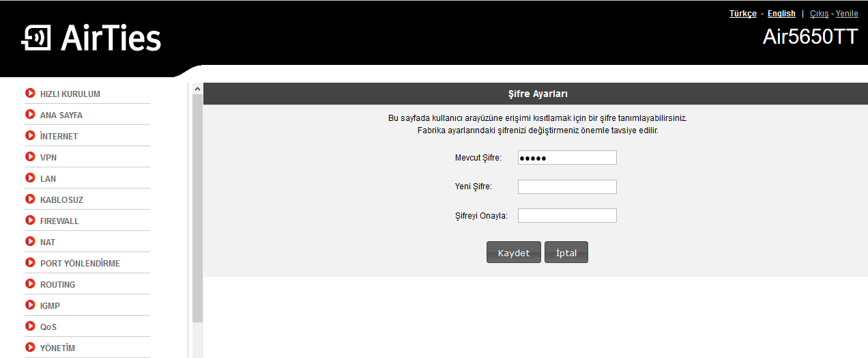Open the PORT YÖNLENDİRME menu
Viewport: 868px width, 358px height.
click(x=81, y=264)
